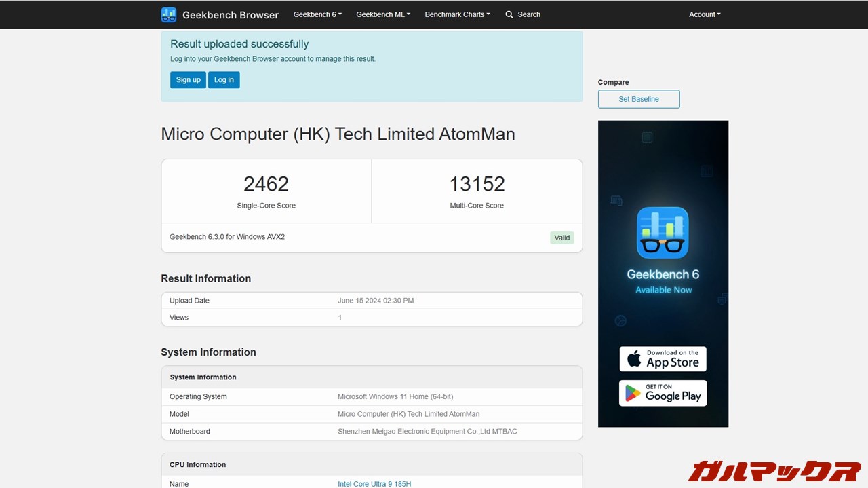
Task: Click the search magnifier icon
Action: [509, 14]
